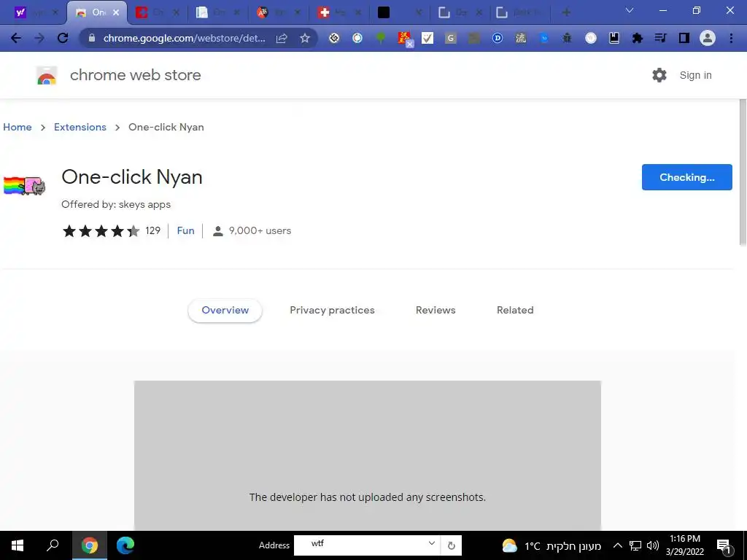
Task: Go back to the previous page
Action: [16, 38]
